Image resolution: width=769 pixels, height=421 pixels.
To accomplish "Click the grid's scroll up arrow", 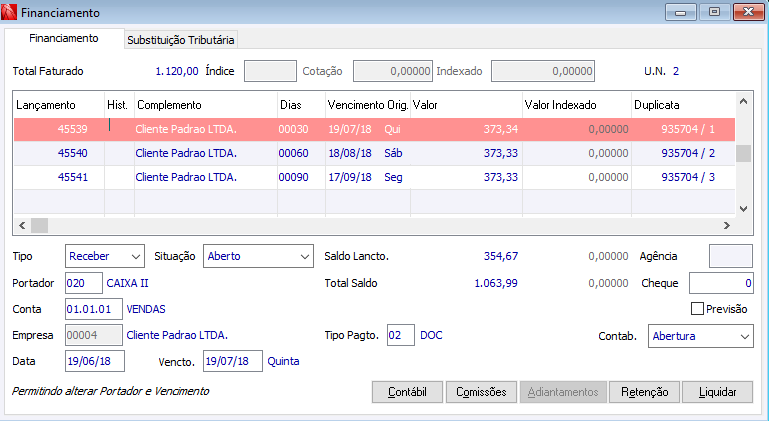I will (x=743, y=102).
